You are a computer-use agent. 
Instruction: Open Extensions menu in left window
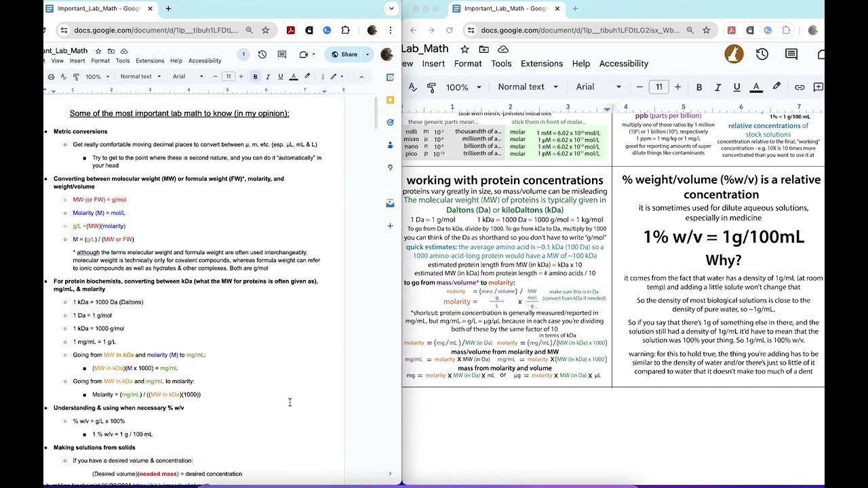tap(150, 61)
